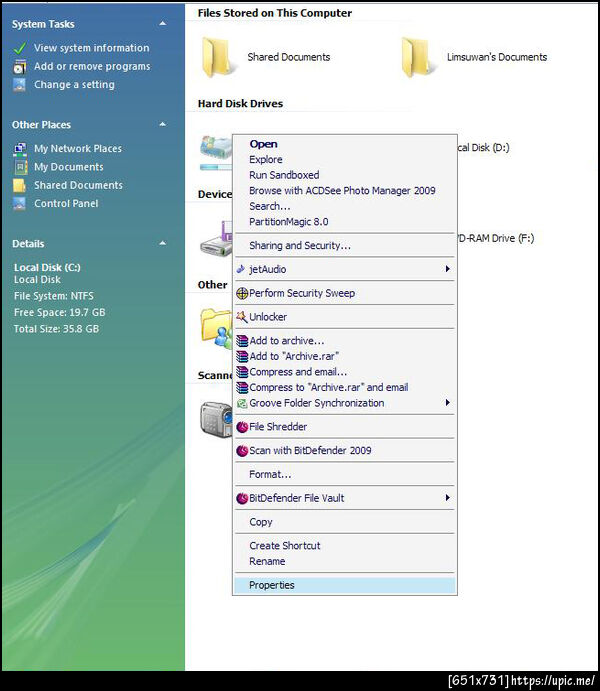
Task: Click the Unlocker wand icon
Action: pyautogui.click(x=242, y=317)
